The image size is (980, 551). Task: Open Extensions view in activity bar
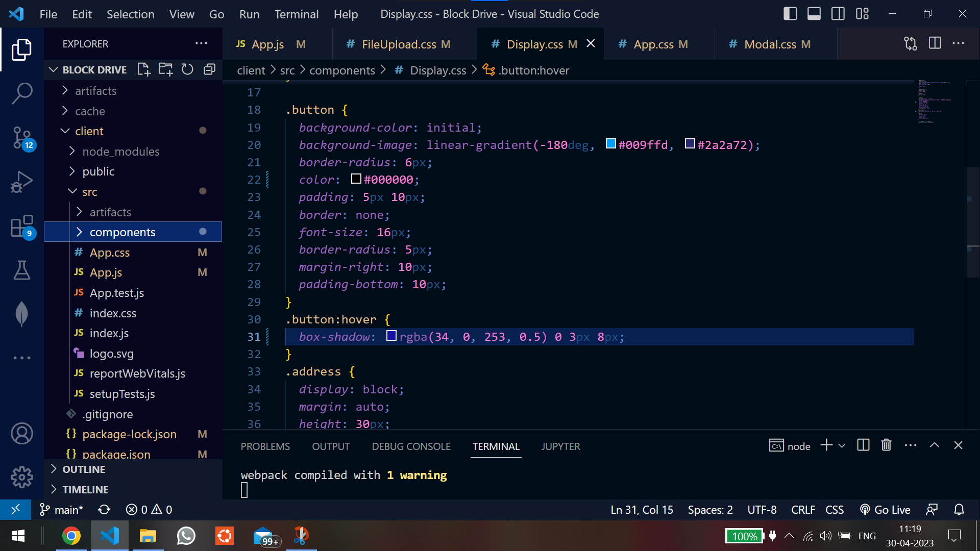[x=22, y=226]
